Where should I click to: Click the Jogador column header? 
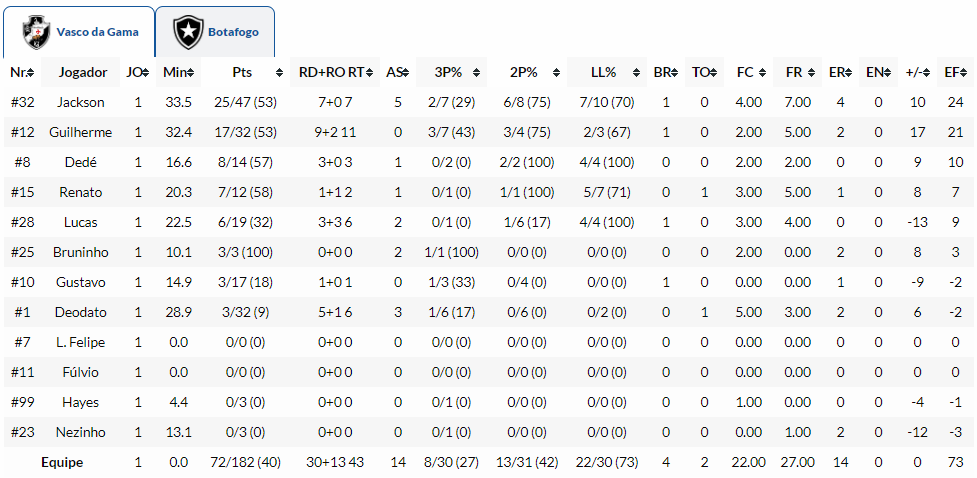pyautogui.click(x=83, y=73)
